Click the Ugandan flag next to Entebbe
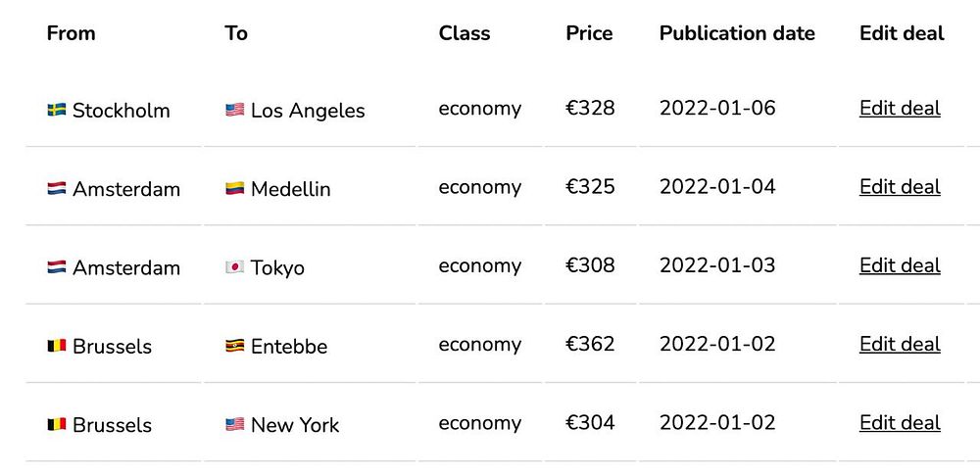The image size is (980, 476). 235,346
